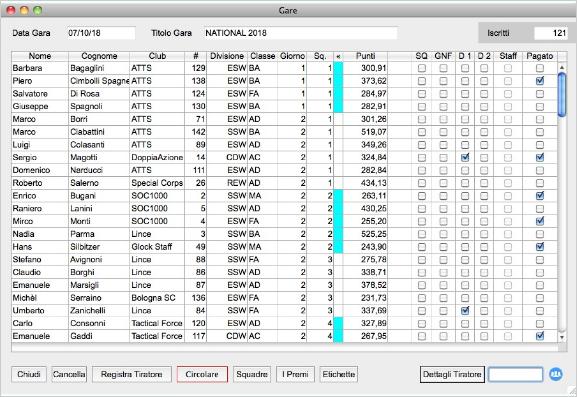Screen dimensions: 577x397
Task: Click the empty field beside Dettagli Tiratore
Action: tap(516, 374)
